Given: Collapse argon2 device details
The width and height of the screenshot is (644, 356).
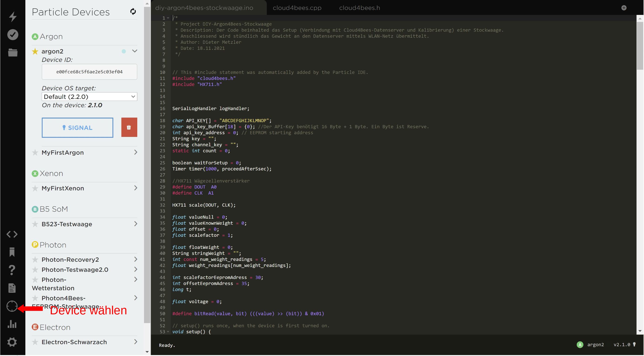Looking at the screenshot, I should coord(135,51).
